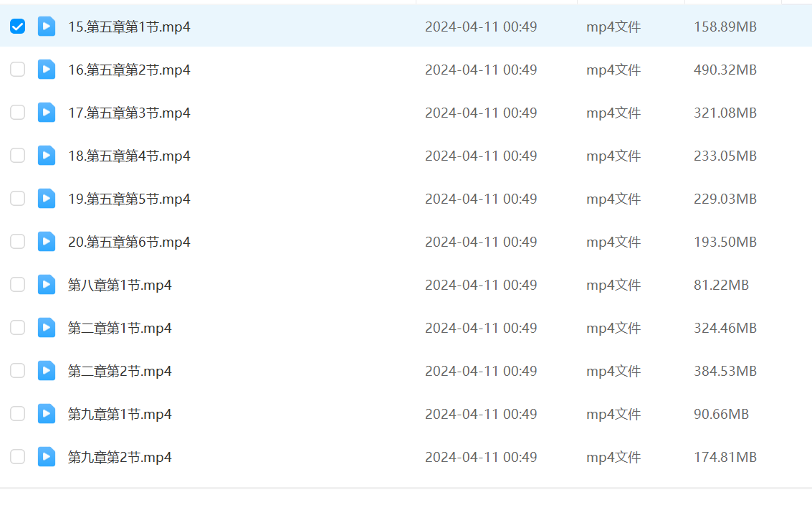Click the video icon beside 16.第五章第2节.mp4

click(x=47, y=70)
